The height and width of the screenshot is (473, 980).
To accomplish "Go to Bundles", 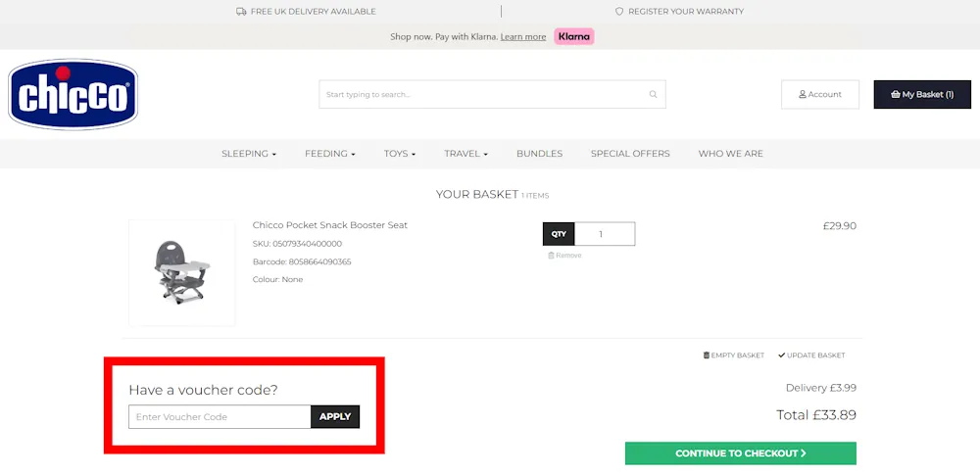I will click(x=539, y=154).
